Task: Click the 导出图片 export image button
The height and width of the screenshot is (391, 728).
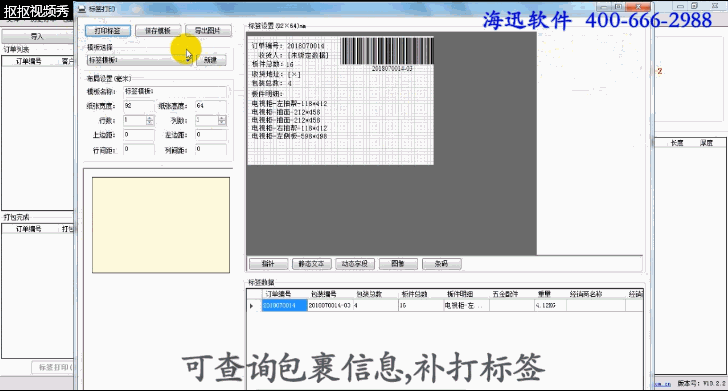Action: pos(208,31)
